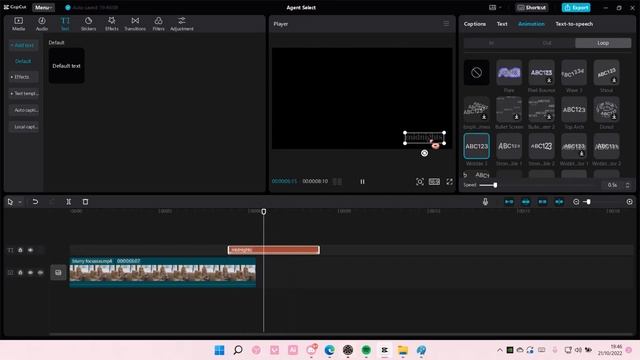Mute the video track audio

(x=40, y=272)
